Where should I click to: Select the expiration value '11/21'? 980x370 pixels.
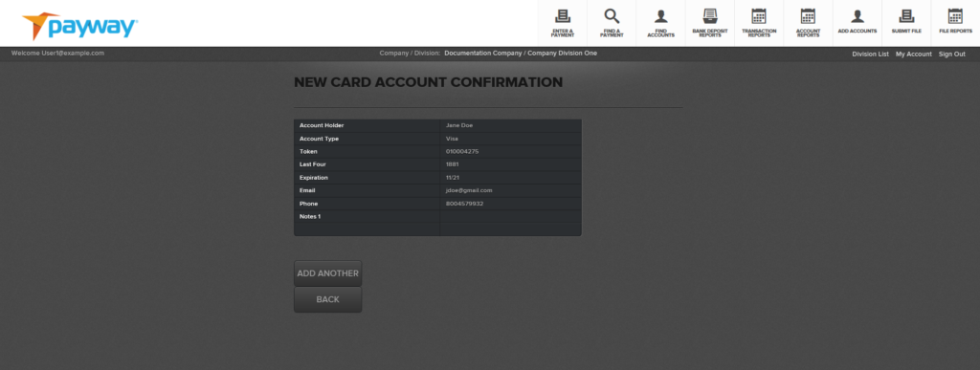tap(453, 178)
